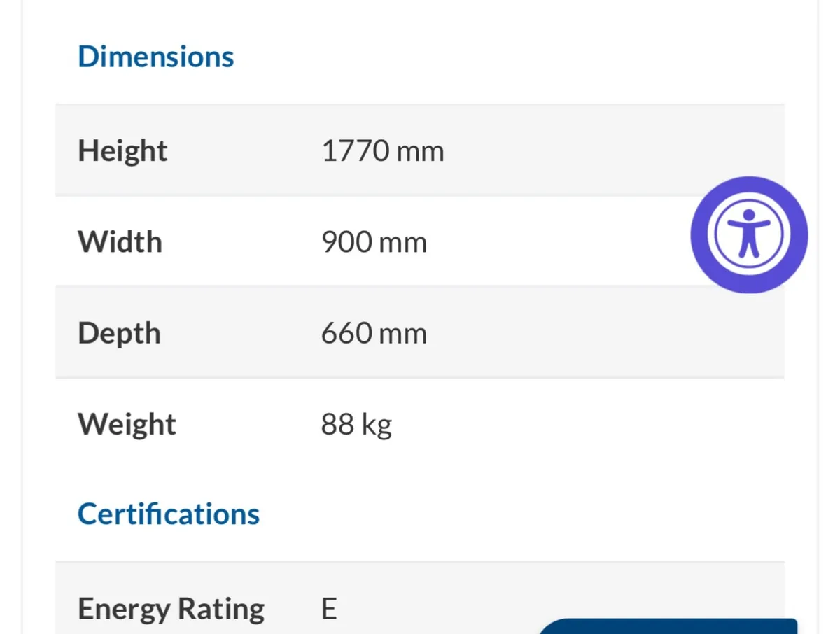This screenshot has height=634, width=840.
Task: Select the Width row label
Action: [120, 242]
